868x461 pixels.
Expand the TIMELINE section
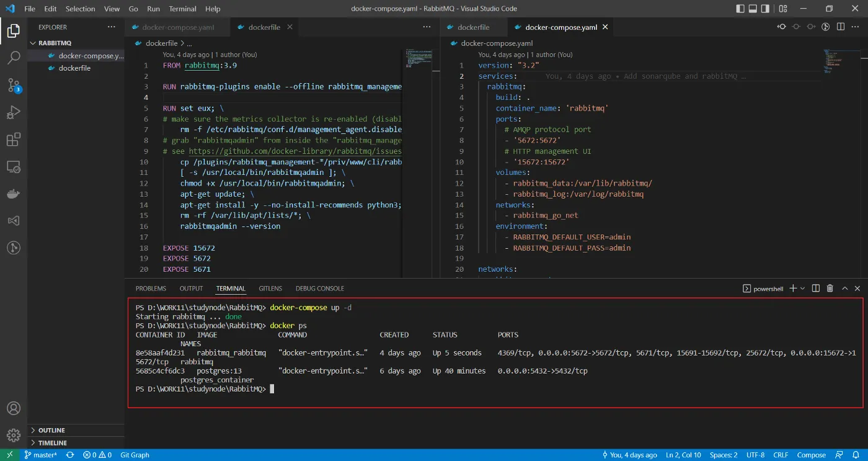pyautogui.click(x=76, y=443)
